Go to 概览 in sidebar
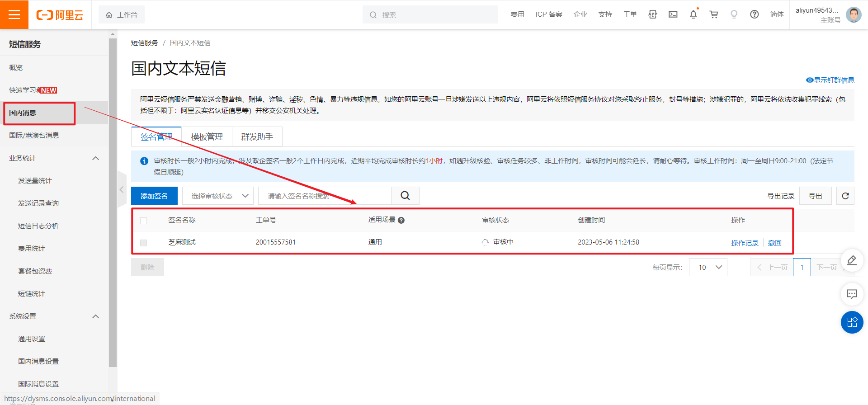 click(16, 68)
